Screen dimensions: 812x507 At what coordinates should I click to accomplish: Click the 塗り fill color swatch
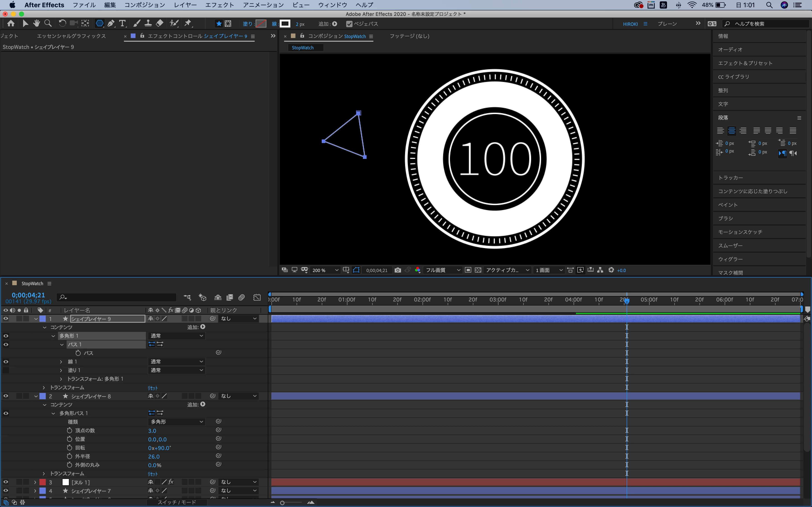pos(261,24)
